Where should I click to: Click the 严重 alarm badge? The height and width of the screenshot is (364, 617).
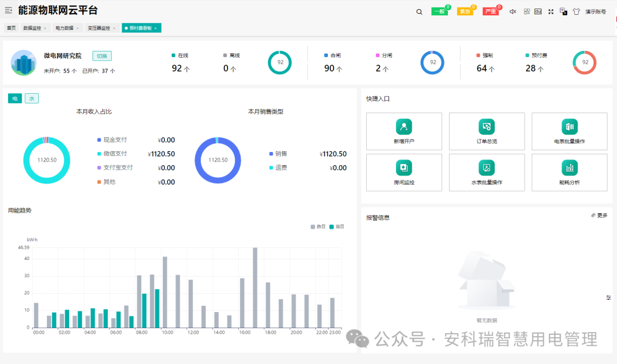pyautogui.click(x=490, y=10)
